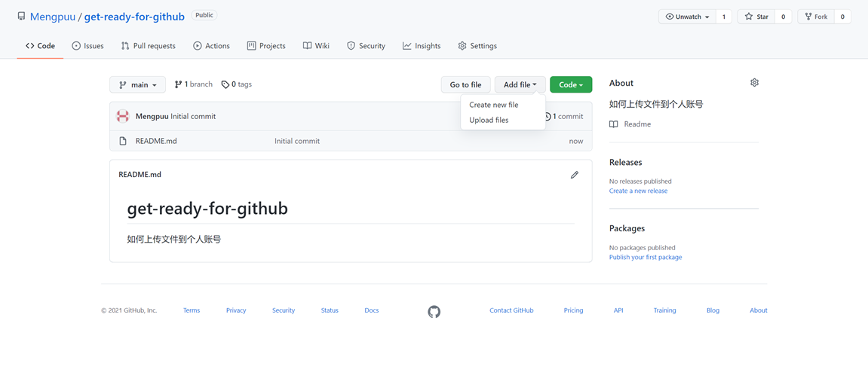868x385 pixels.
Task: Open Mengpuu author link in commit row
Action: click(x=152, y=116)
